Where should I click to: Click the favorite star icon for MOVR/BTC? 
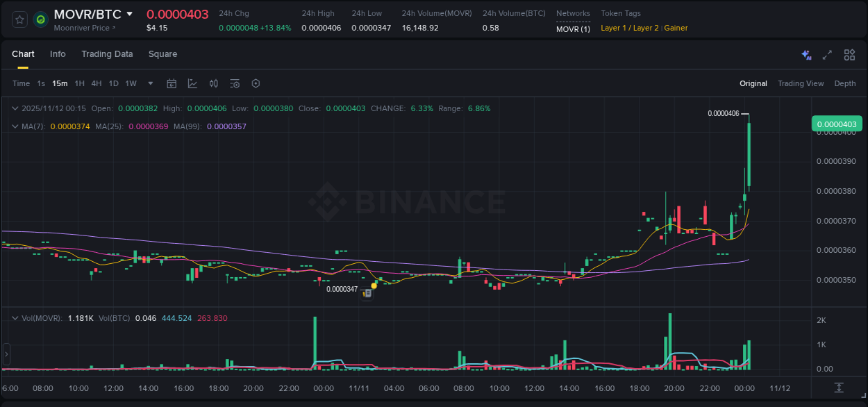point(19,19)
